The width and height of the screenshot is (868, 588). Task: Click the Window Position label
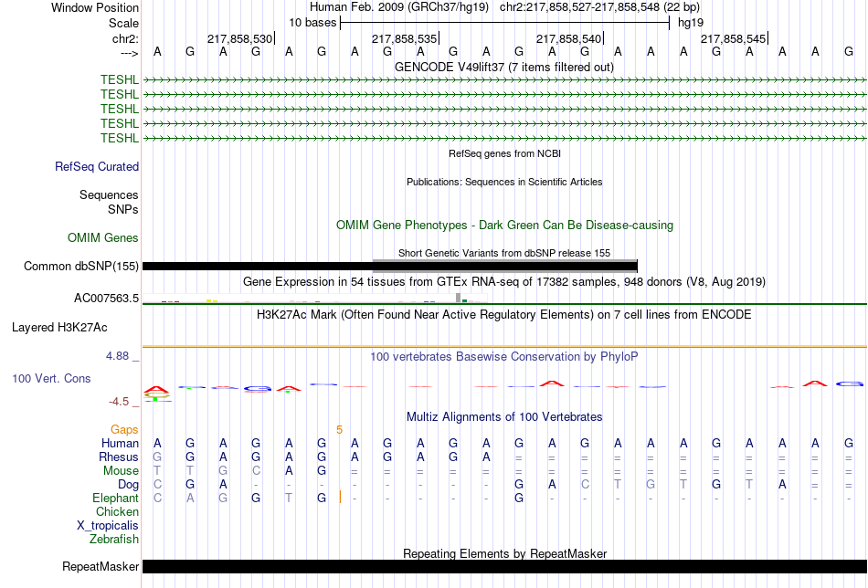[x=95, y=7]
